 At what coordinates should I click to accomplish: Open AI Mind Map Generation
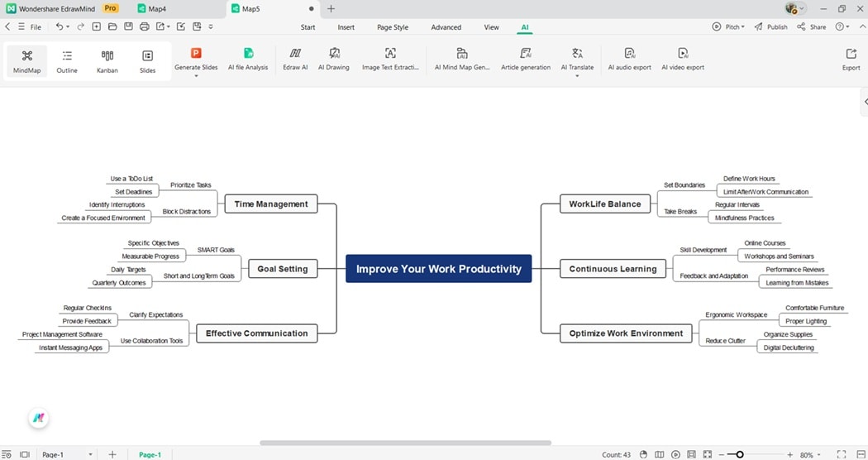click(x=461, y=59)
